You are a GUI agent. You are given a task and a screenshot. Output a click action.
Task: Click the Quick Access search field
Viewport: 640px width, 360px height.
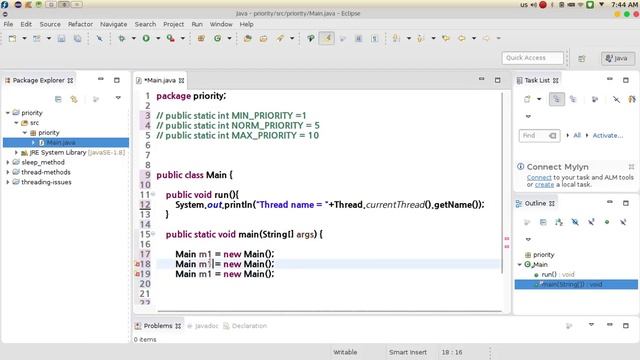click(533, 58)
